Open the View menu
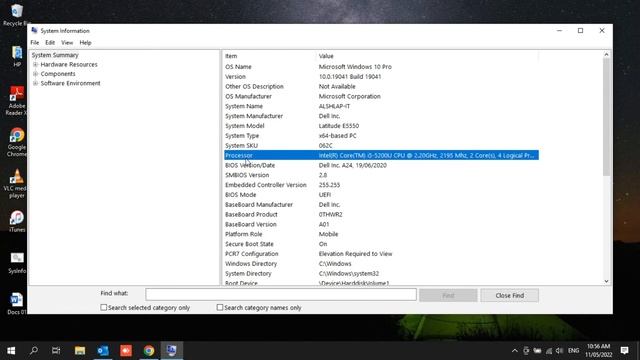640x360 pixels. 67,42
